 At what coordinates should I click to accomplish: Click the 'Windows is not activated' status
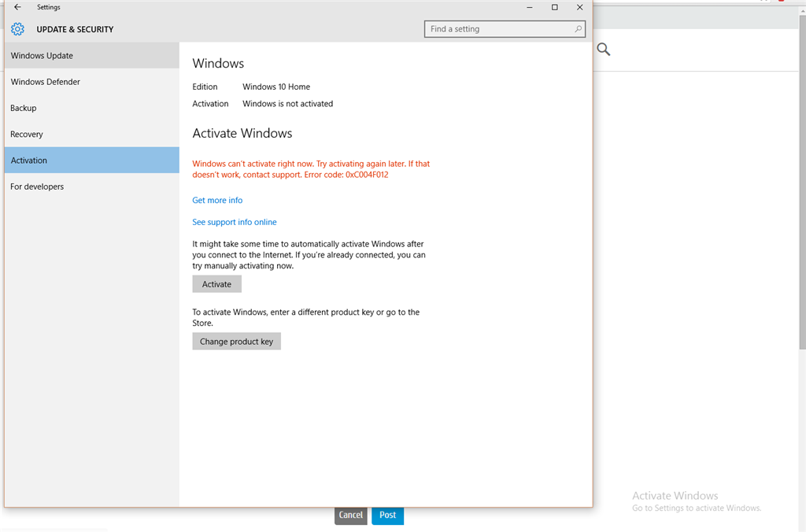pos(288,104)
